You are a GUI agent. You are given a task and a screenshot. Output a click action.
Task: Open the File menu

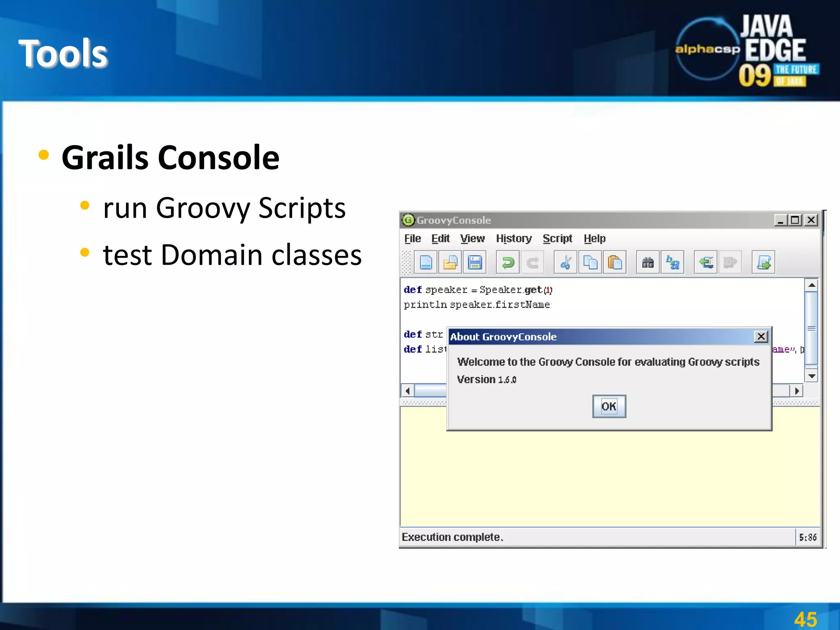[x=413, y=238]
